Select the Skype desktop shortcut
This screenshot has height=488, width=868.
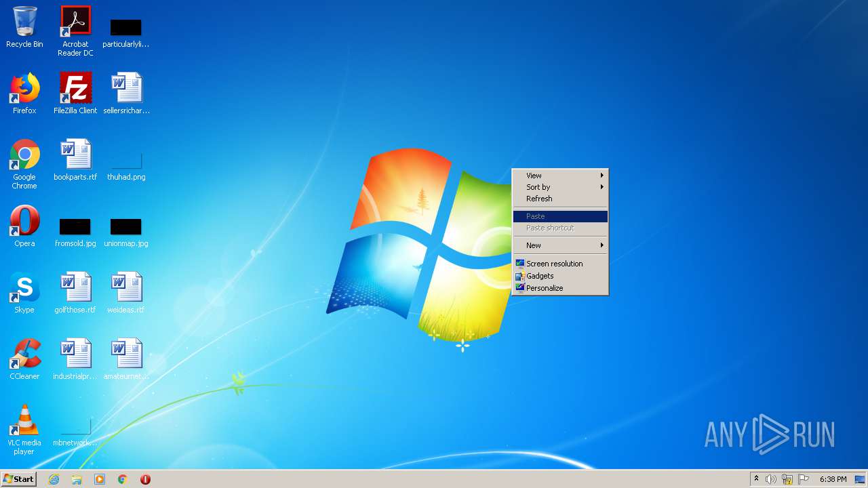pos(24,293)
